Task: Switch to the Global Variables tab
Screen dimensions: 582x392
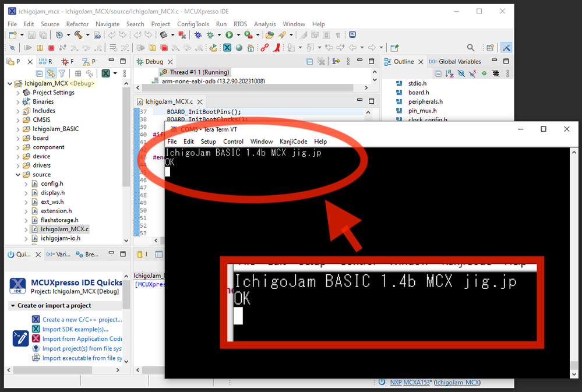Action: pyautogui.click(x=455, y=62)
